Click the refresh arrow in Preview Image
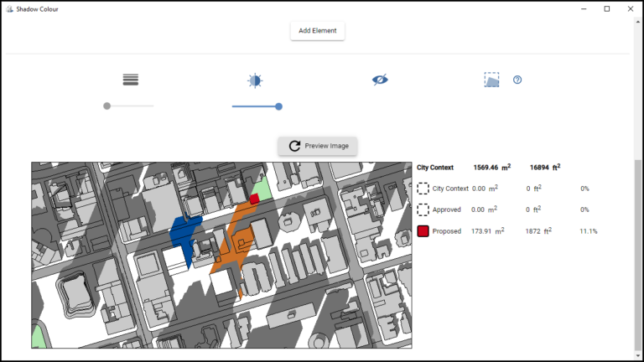Screen dimensions: 644x362 point(294,146)
